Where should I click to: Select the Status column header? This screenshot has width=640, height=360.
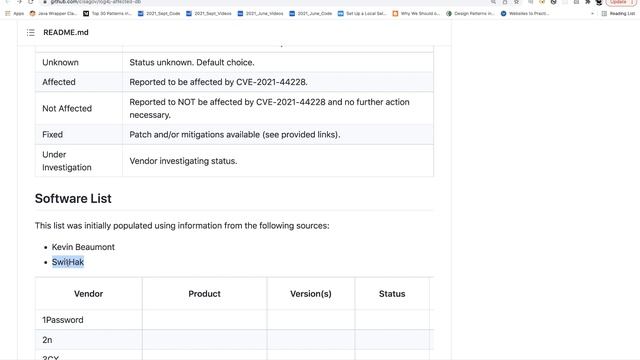(x=392, y=294)
